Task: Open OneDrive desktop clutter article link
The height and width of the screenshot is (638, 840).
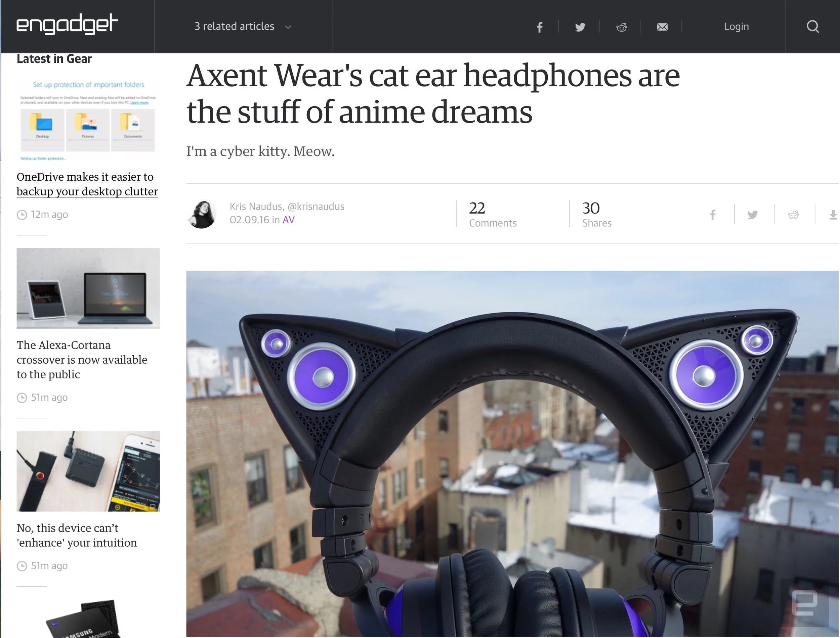Action: coord(87,184)
